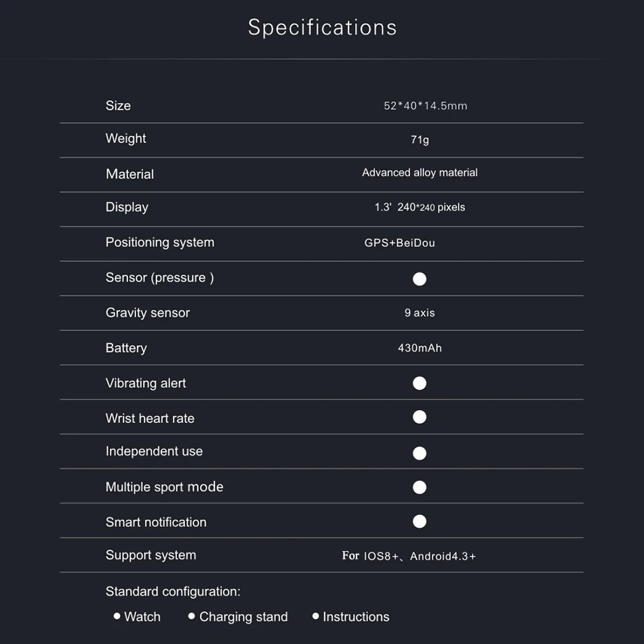The image size is (644, 644).
Task: Select the Wrist heart rate dot indicator
Action: point(420,417)
